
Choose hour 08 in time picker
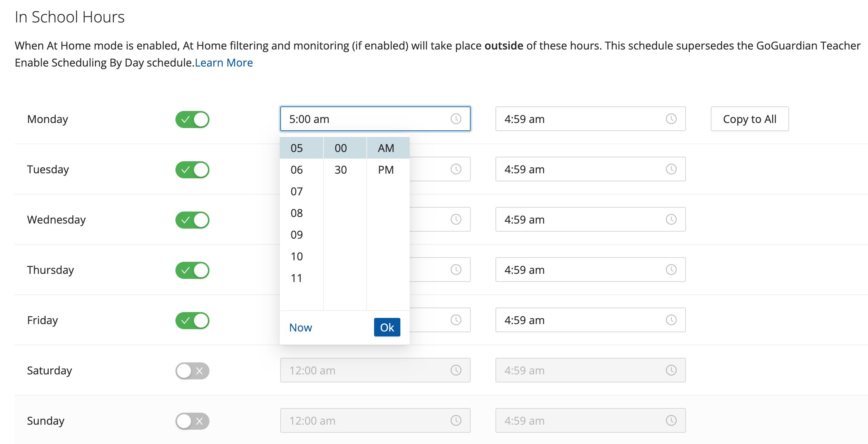[301, 213]
